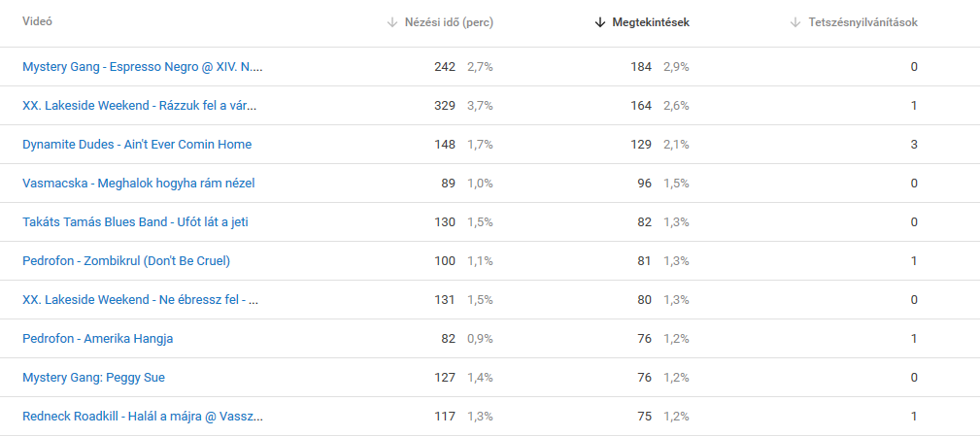Click the Videó column header
The image size is (980, 436).
38,22
